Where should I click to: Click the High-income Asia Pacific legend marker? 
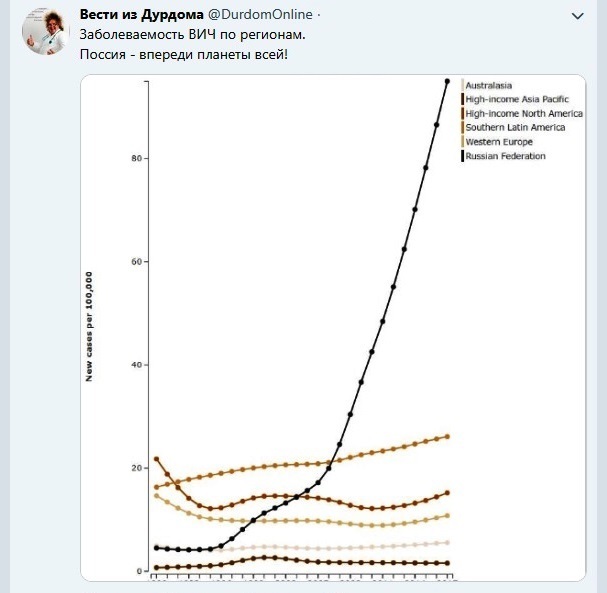(x=462, y=99)
